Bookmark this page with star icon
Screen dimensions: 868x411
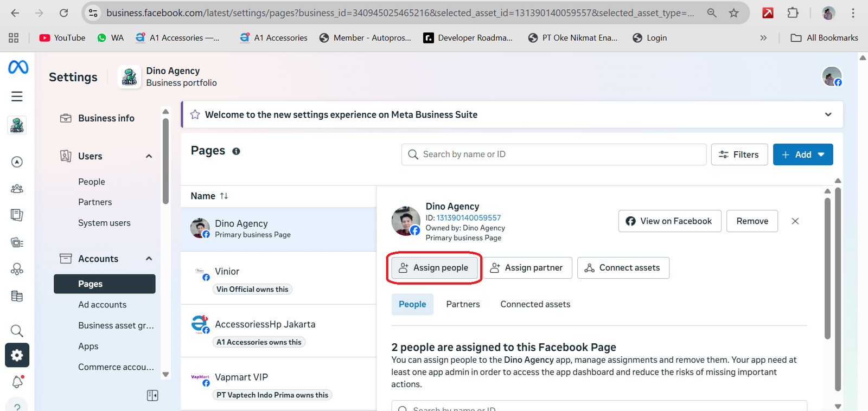pos(733,13)
